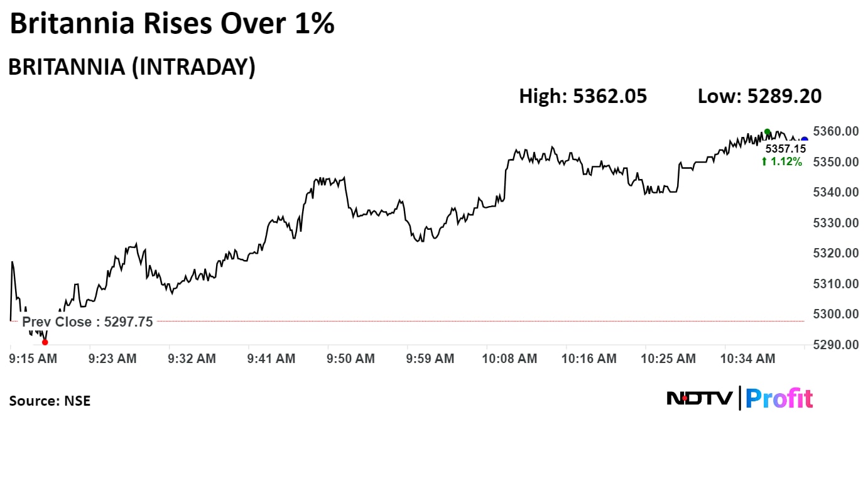Click the Low: 5289.20 value
Viewport: 868px width, 488px height.
pos(759,96)
